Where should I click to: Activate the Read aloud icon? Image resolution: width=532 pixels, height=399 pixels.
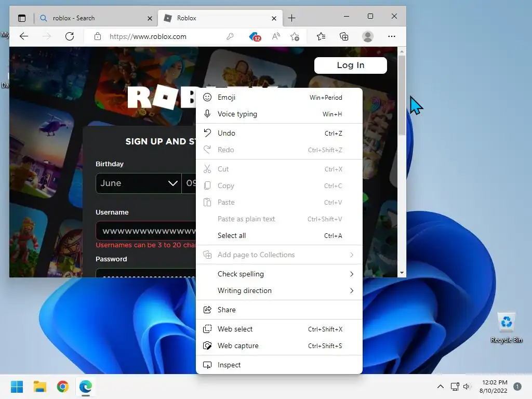tap(276, 36)
